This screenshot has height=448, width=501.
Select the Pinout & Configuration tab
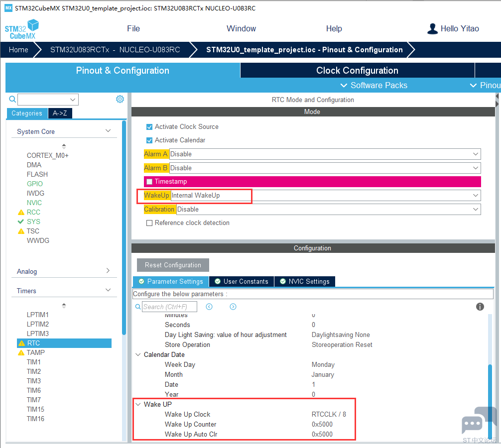point(123,70)
